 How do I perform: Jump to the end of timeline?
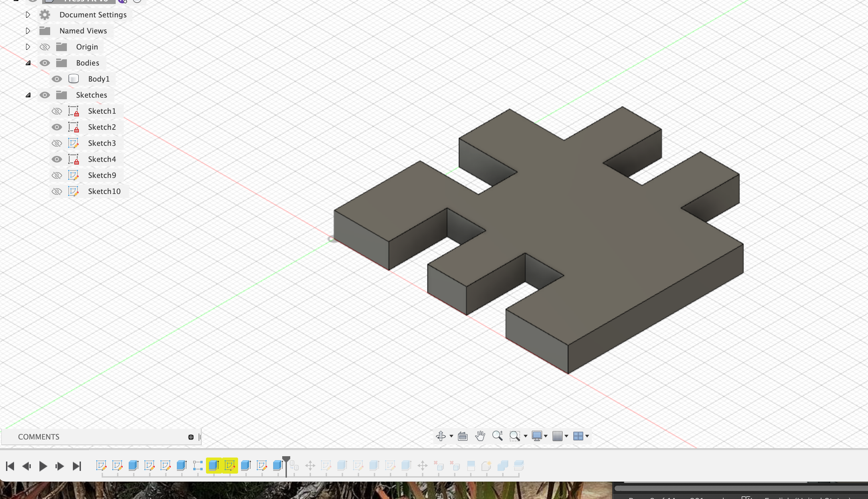77,466
